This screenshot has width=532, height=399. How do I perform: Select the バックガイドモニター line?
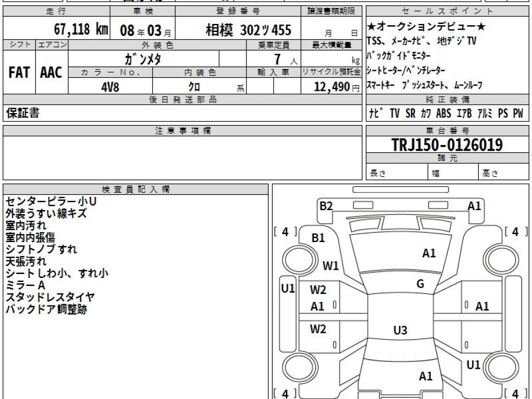pos(398,56)
